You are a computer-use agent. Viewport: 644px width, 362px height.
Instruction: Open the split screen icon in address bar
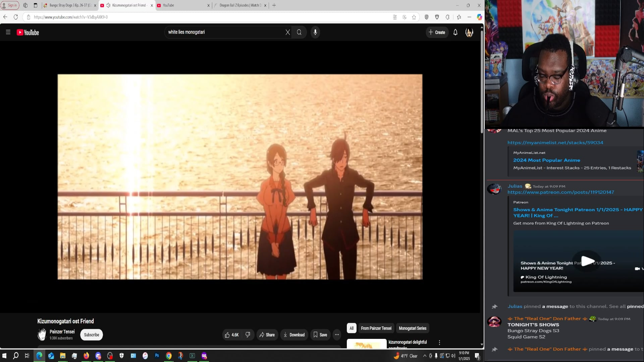[x=395, y=17]
